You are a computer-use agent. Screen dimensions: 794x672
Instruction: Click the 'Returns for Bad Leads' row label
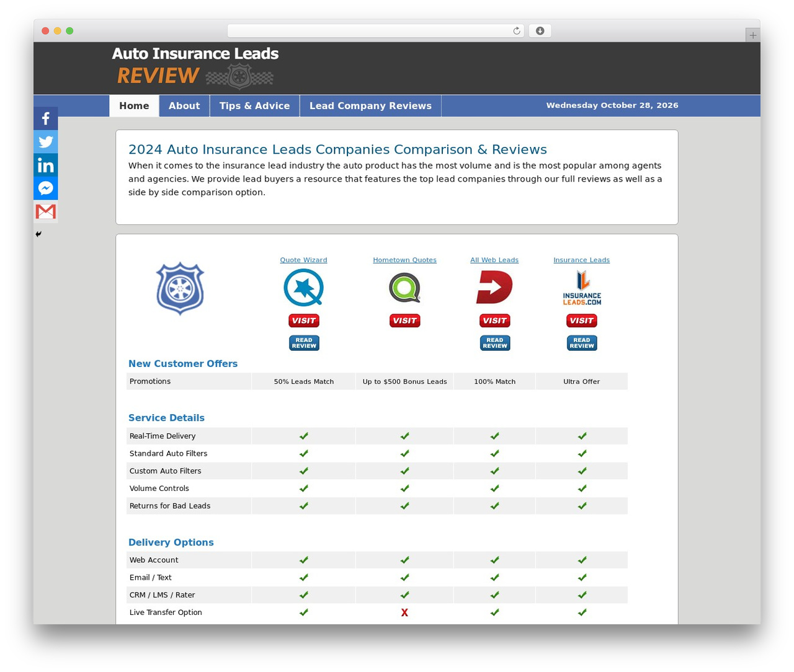tap(170, 506)
